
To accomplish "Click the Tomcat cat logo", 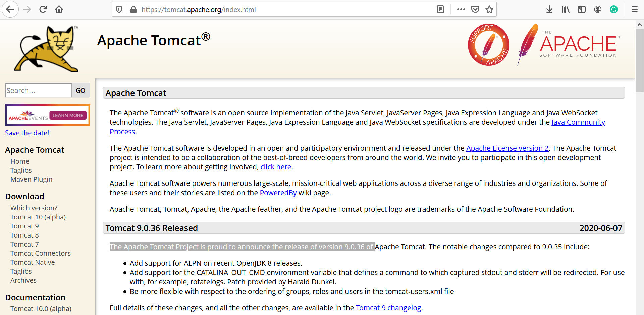I will (46, 49).
